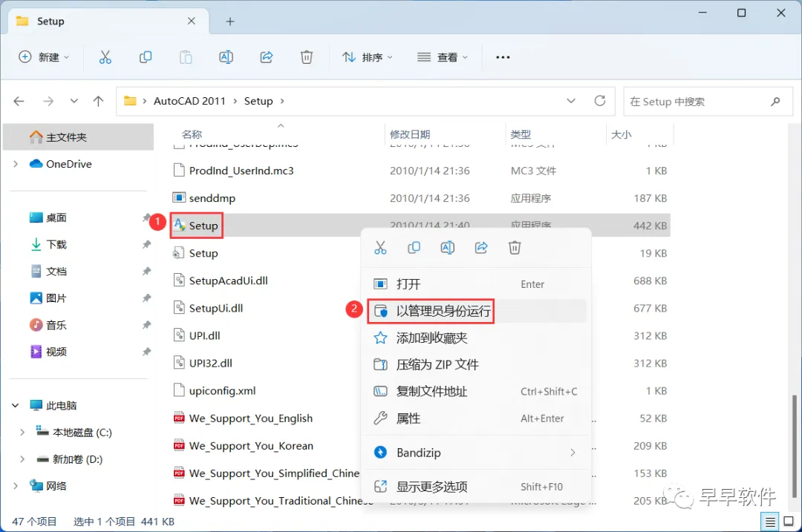Click the Delete trash icon in the toolbar
This screenshot has width=802, height=532.
click(x=307, y=57)
